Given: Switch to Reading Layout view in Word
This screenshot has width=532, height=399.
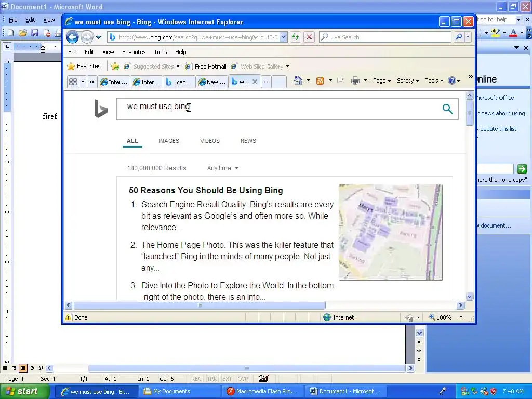Looking at the screenshot, I should [x=41, y=368].
